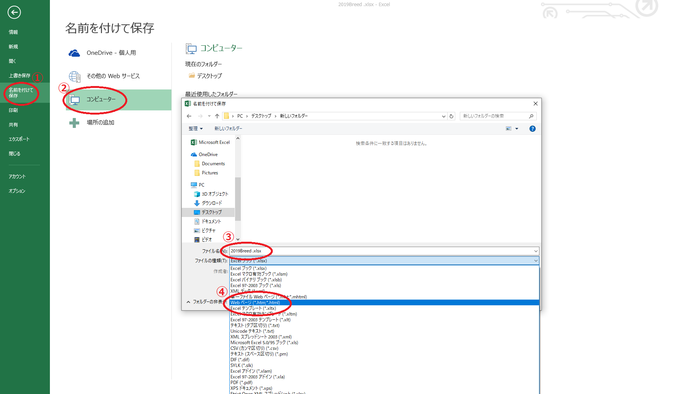
Task: Select ダウンロード in navigation tree
Action: [x=208, y=203]
